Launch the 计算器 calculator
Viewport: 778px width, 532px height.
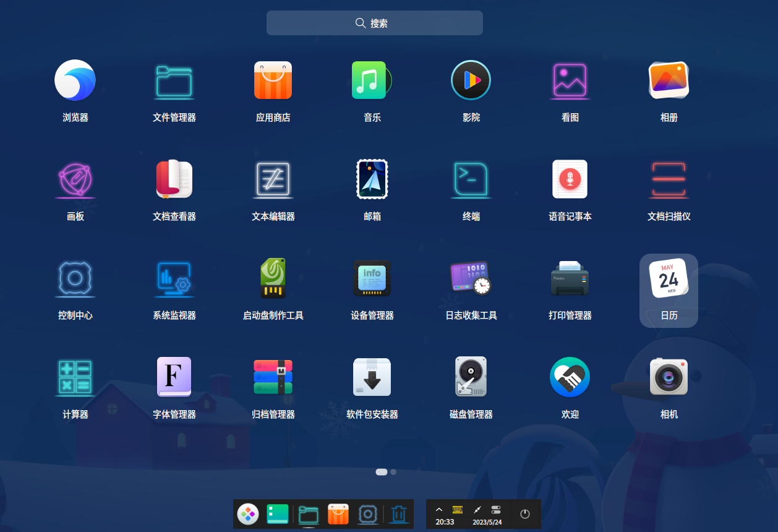point(75,377)
